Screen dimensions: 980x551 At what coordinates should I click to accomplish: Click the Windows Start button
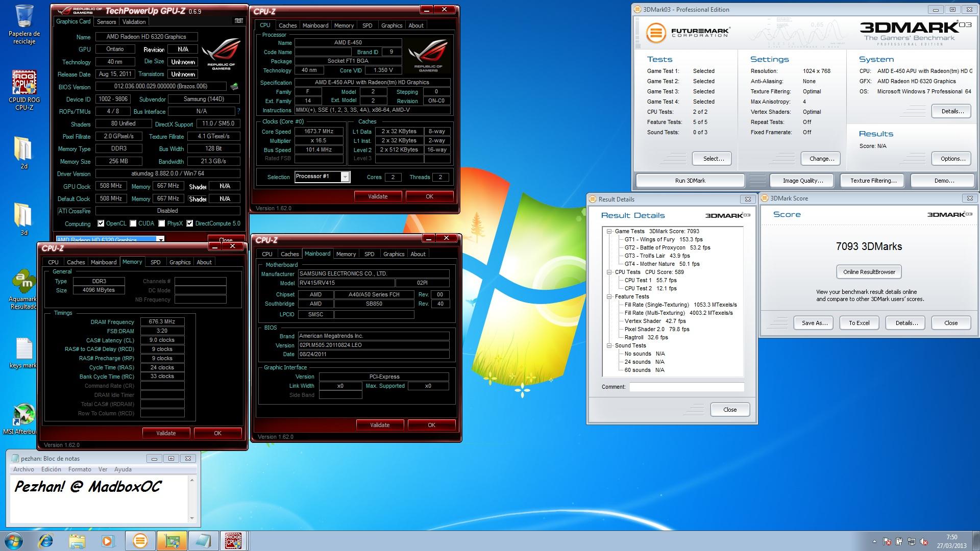pos(14,541)
